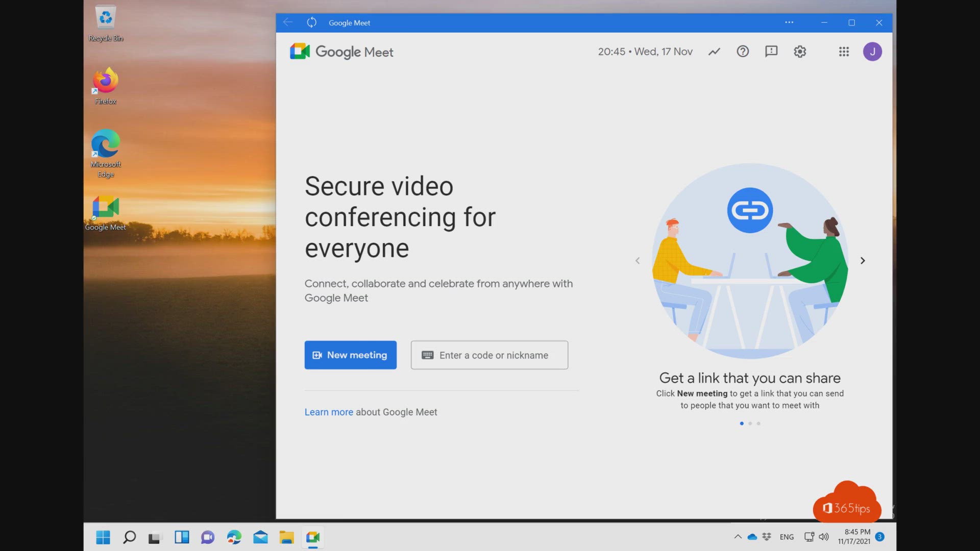
Task: Click the volume speaker tray icon
Action: [x=823, y=537]
